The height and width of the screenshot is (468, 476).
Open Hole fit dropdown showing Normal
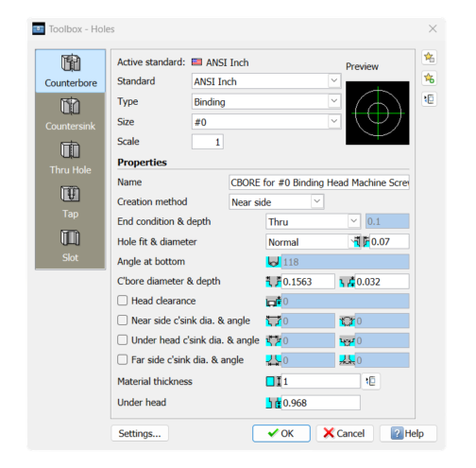point(310,242)
